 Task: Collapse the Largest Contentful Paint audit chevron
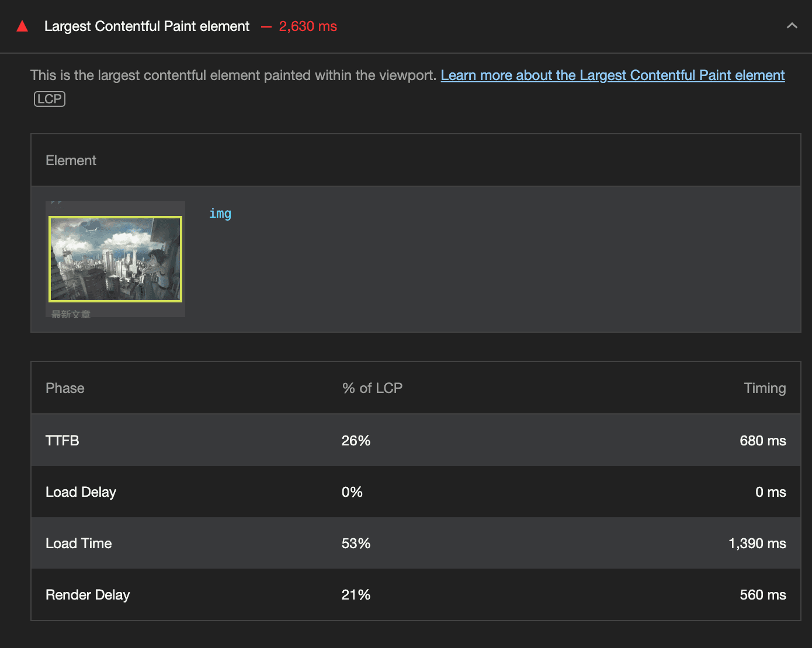click(x=792, y=26)
